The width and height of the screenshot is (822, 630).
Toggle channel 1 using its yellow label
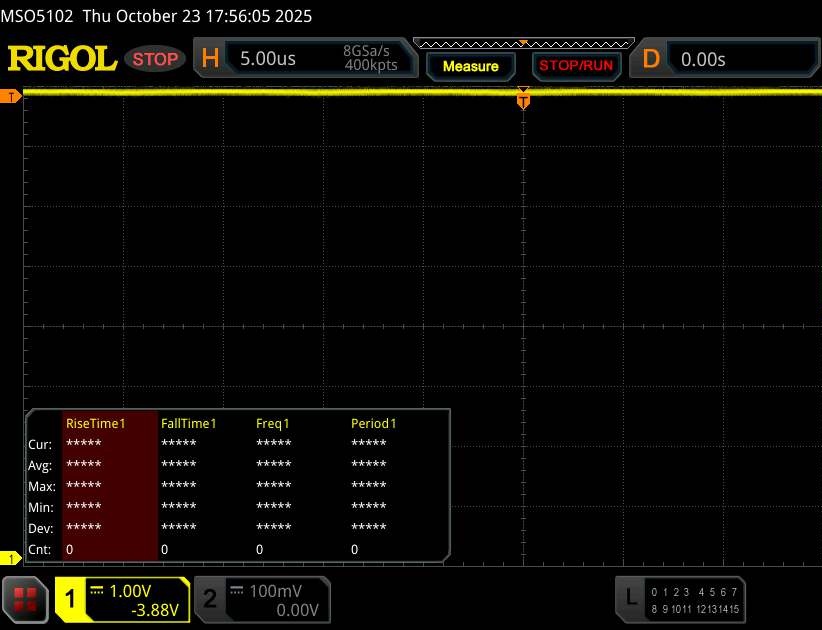click(72, 599)
